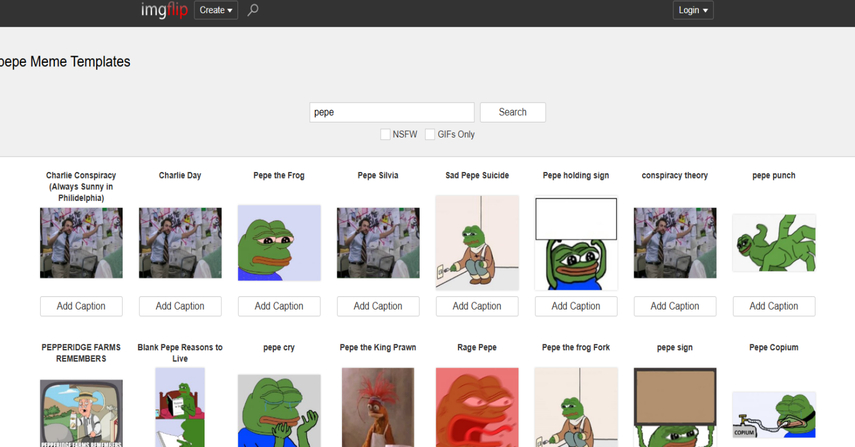Screen dimensions: 855x447
Task: Add Caption under Pepe Silvia
Action: (378, 306)
